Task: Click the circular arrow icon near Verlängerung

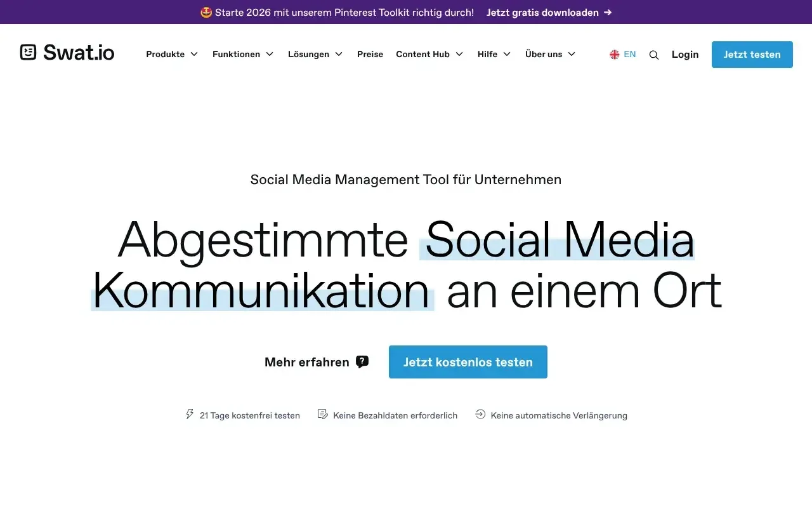Action: coord(480,415)
